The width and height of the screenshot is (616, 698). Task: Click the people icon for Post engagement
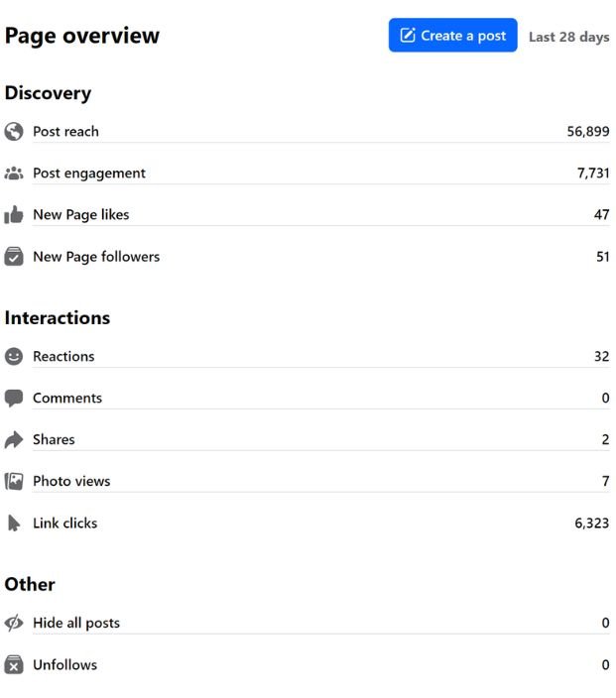tap(14, 174)
